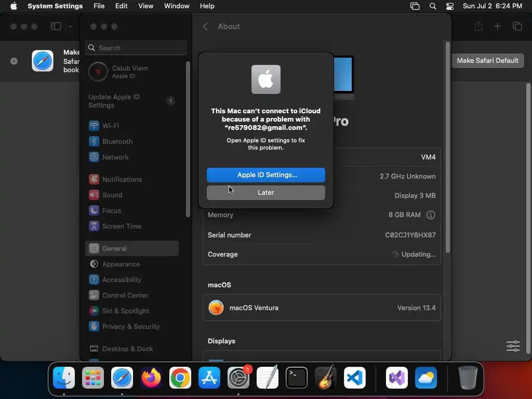
Task: Open Spotlight search in menu bar
Action: pyautogui.click(x=433, y=6)
